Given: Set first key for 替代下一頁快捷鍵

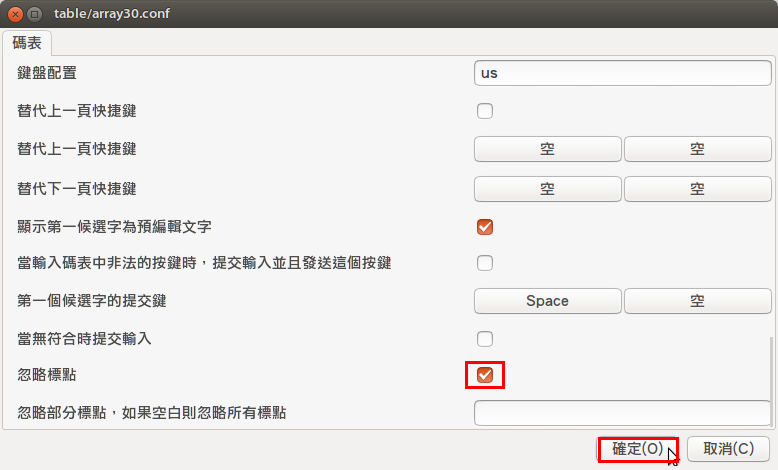Looking at the screenshot, I should click(547, 189).
